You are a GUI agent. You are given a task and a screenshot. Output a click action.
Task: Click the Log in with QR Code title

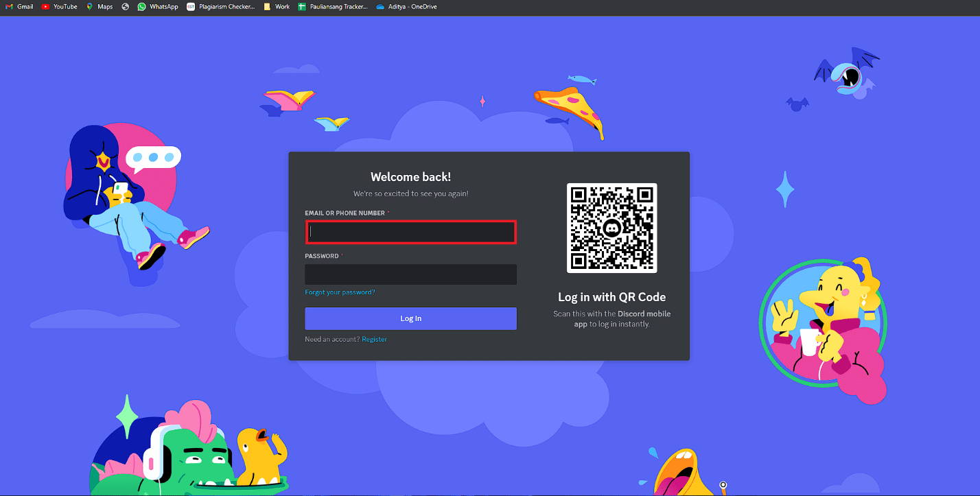point(611,296)
